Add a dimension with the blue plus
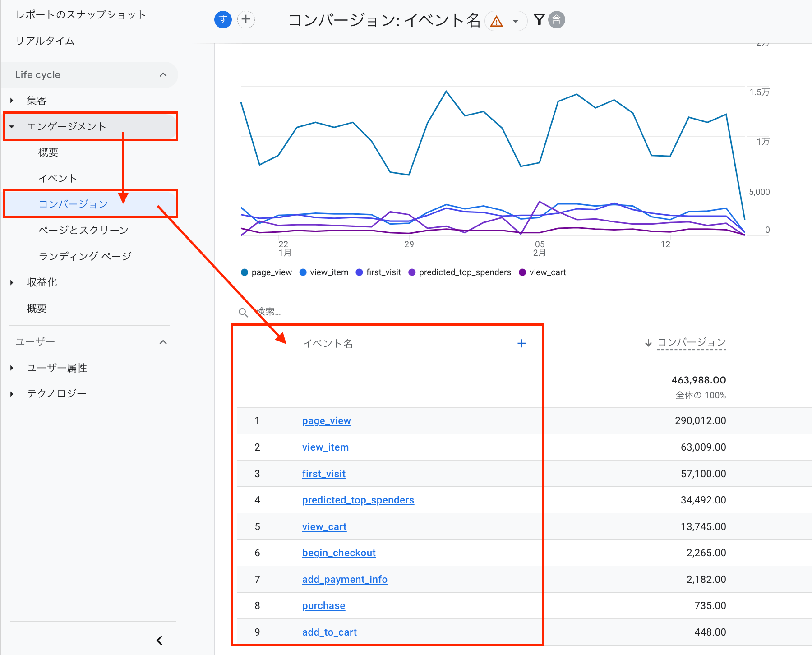 pyautogui.click(x=521, y=344)
